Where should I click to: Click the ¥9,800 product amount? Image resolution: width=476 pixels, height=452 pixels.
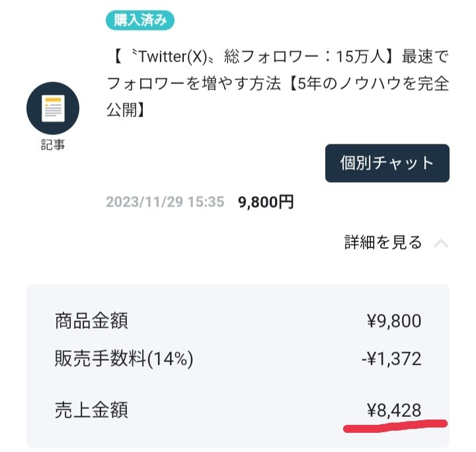(x=394, y=321)
